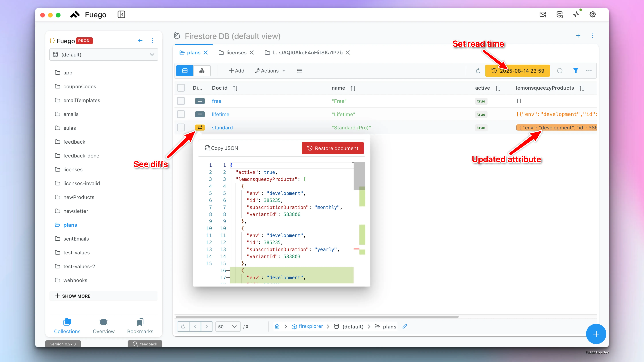
Task: Click the refresh icon beside read time
Action: 478,71
